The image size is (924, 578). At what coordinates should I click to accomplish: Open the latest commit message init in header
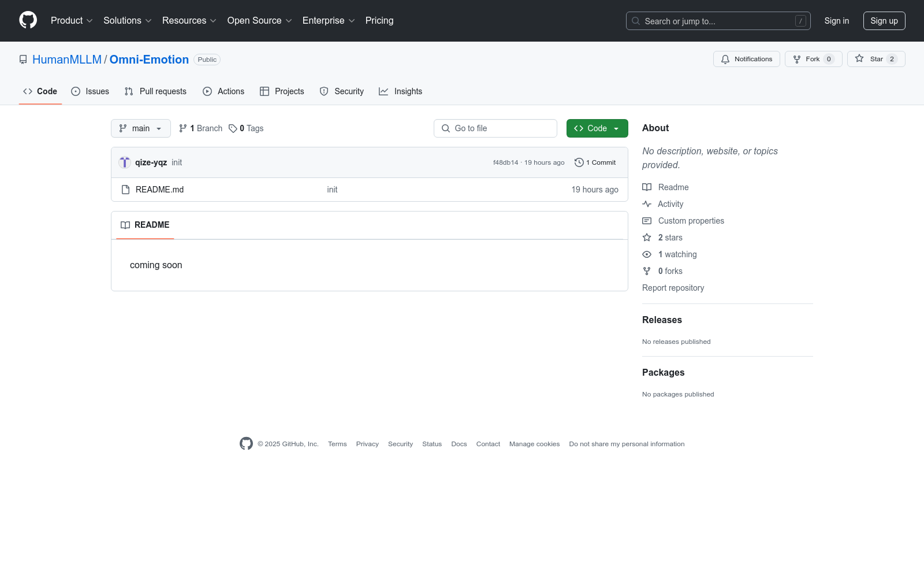177,162
